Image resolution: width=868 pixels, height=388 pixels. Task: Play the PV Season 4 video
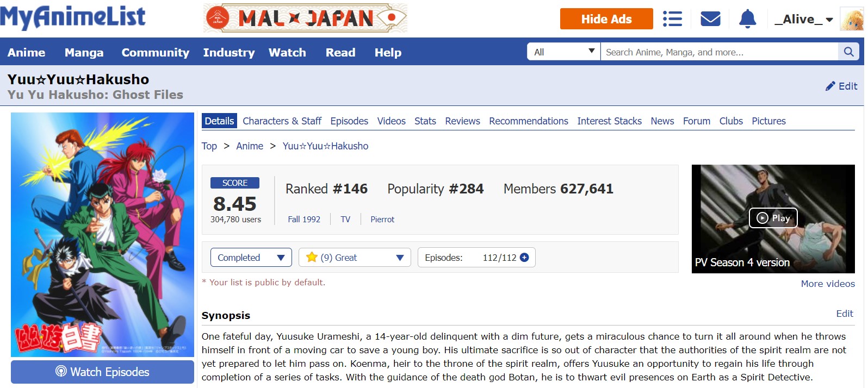pos(773,218)
